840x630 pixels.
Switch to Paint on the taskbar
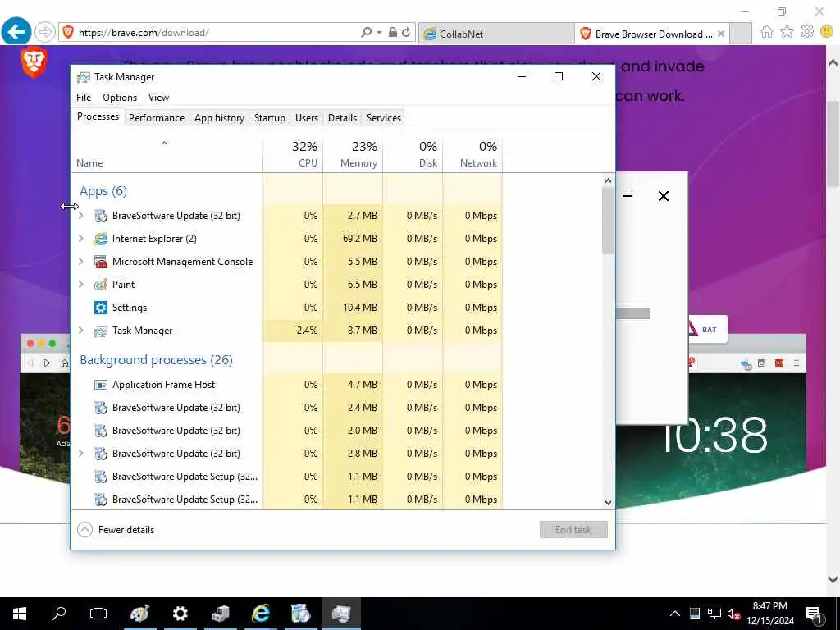point(139,614)
